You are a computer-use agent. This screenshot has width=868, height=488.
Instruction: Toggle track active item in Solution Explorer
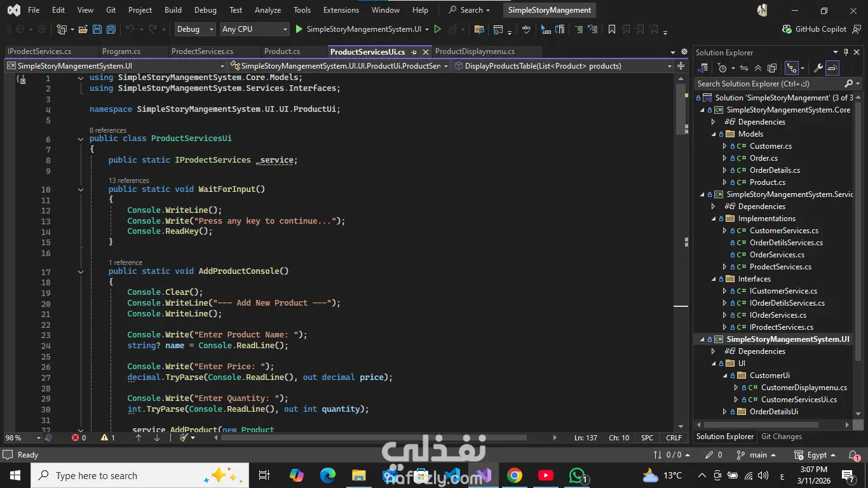(x=792, y=68)
